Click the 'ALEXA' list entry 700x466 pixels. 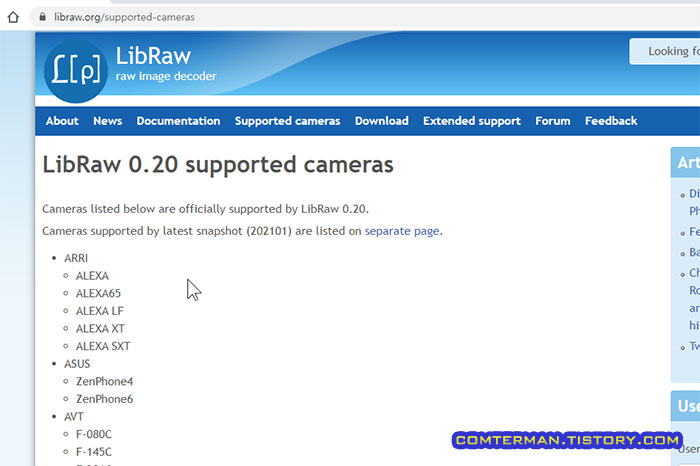click(92, 276)
